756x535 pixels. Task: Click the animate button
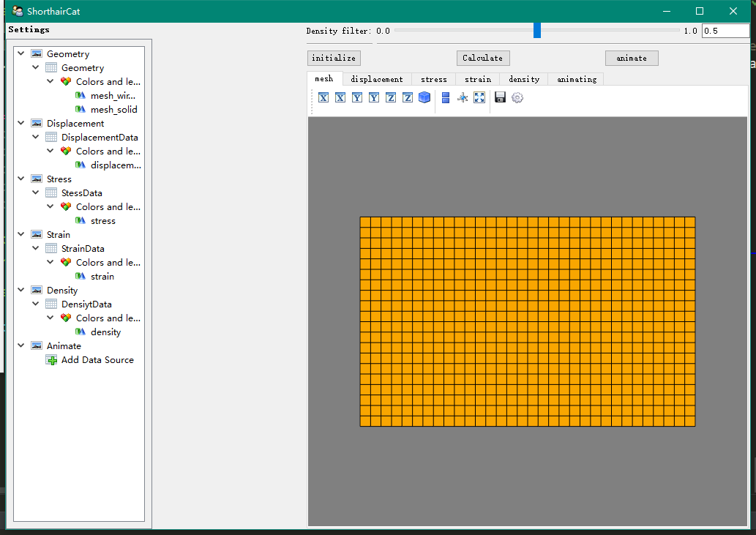[x=632, y=58]
